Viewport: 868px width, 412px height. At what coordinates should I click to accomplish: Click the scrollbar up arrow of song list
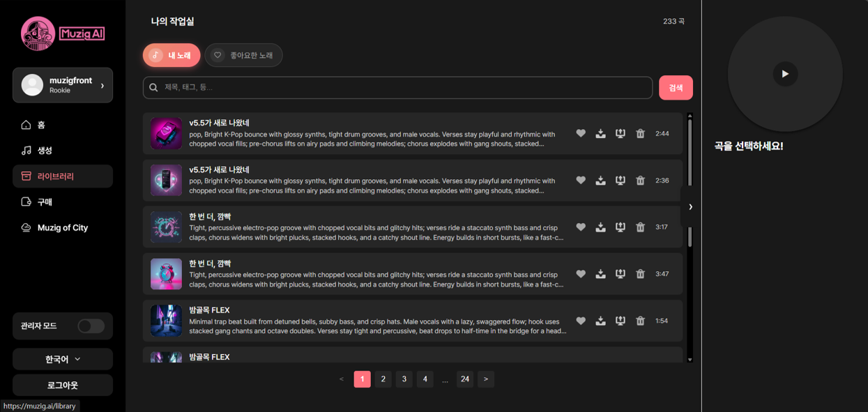[x=690, y=116]
